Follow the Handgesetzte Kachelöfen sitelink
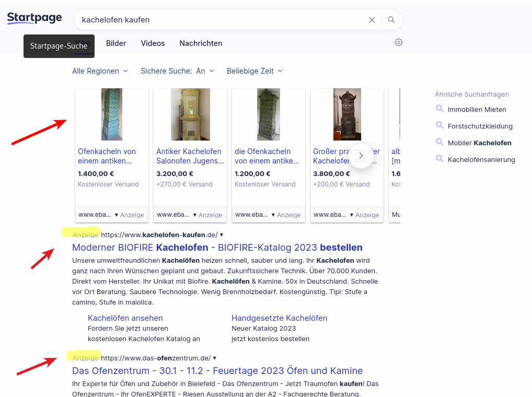532x397 pixels. pos(279,318)
